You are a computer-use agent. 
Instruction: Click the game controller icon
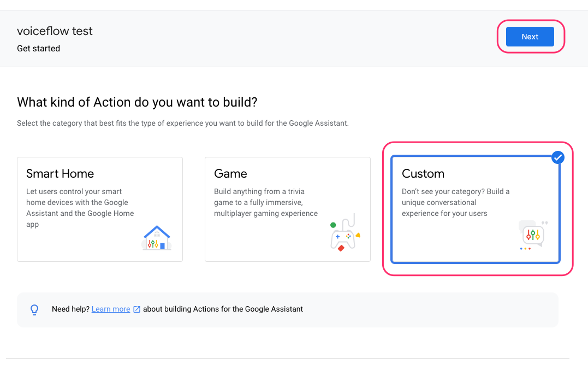[x=345, y=233]
